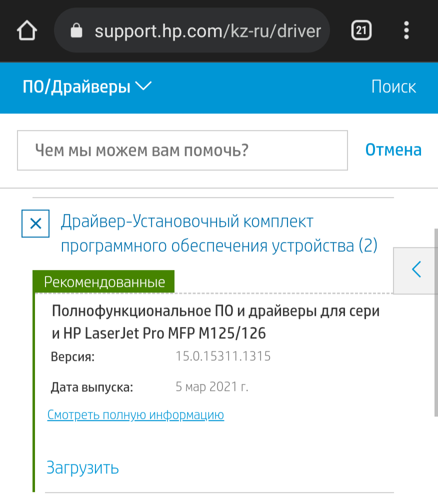Tap the padlock security icon
The width and height of the screenshot is (438, 504).
[76, 30]
